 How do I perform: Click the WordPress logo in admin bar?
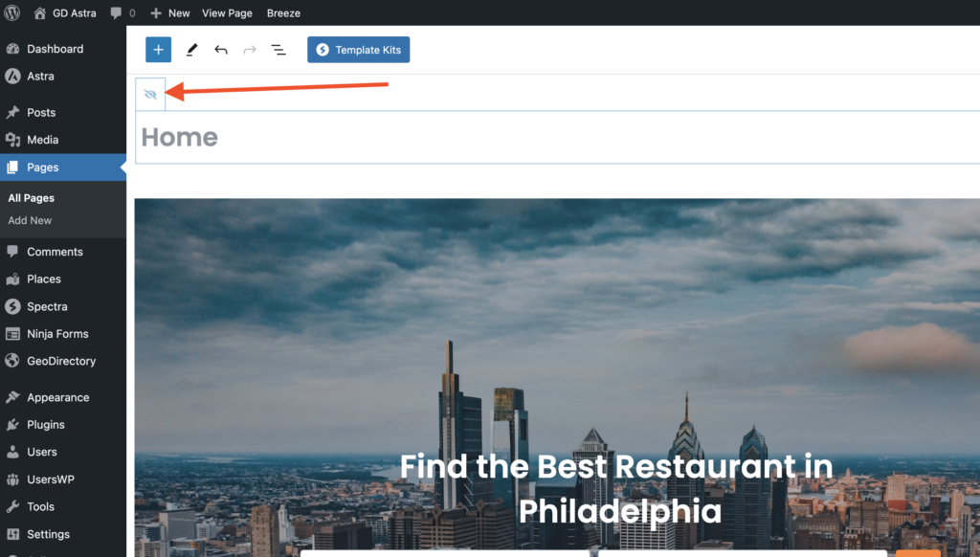pyautogui.click(x=11, y=12)
